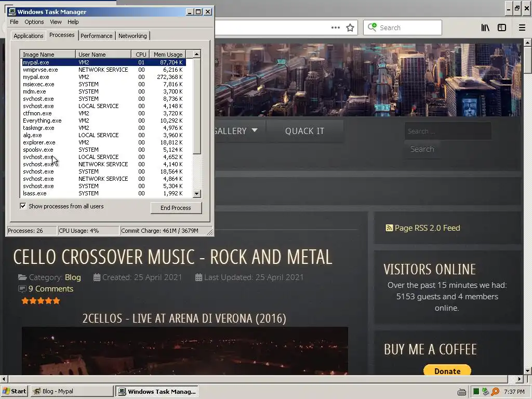Select the msiexec.exe process row
Viewport: 532px width, 399px height.
(104, 84)
